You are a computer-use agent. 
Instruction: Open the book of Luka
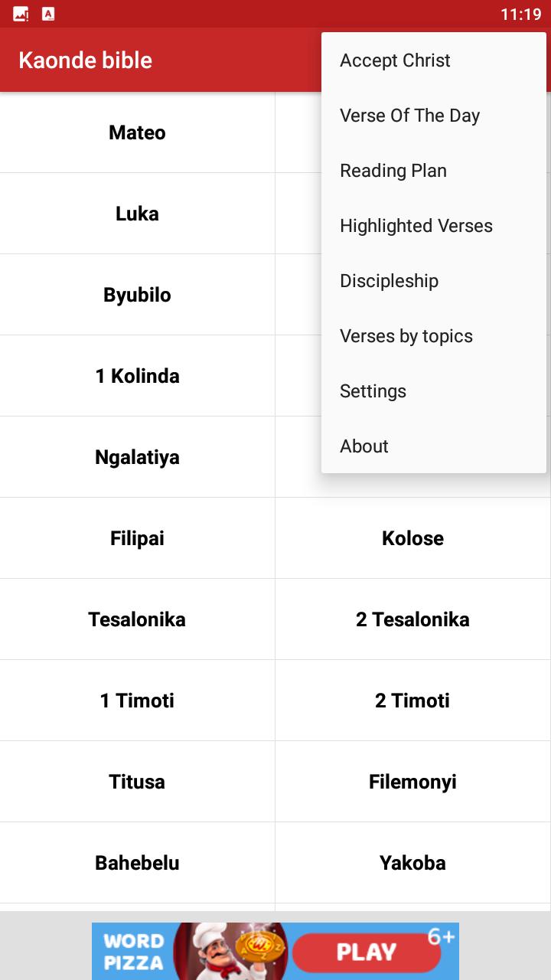[x=137, y=214]
